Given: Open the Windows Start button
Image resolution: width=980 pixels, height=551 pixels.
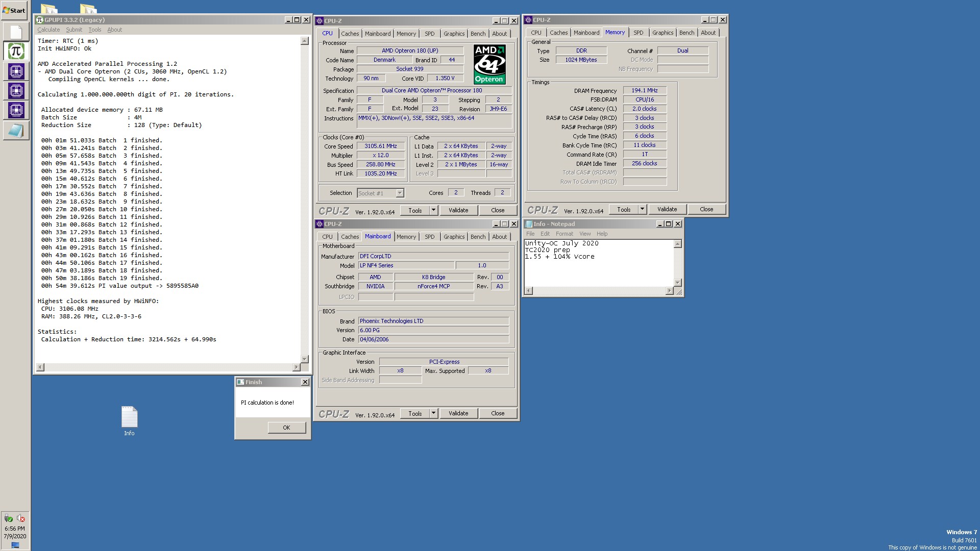Looking at the screenshot, I should coord(14,10).
